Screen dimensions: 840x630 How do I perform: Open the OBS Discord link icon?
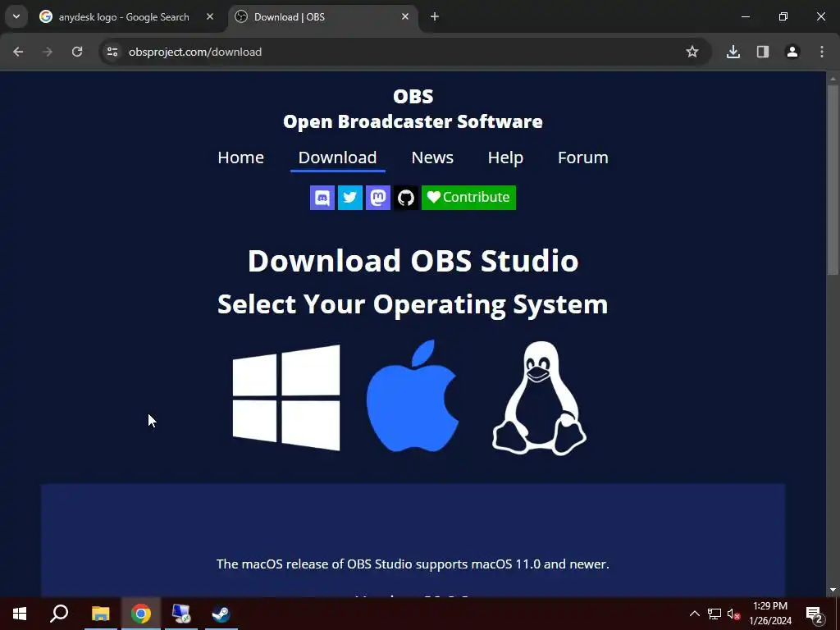(x=322, y=198)
